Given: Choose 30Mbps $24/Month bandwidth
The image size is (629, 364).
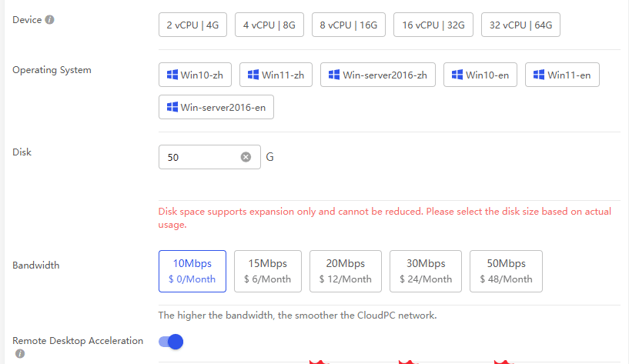Looking at the screenshot, I should (x=426, y=272).
